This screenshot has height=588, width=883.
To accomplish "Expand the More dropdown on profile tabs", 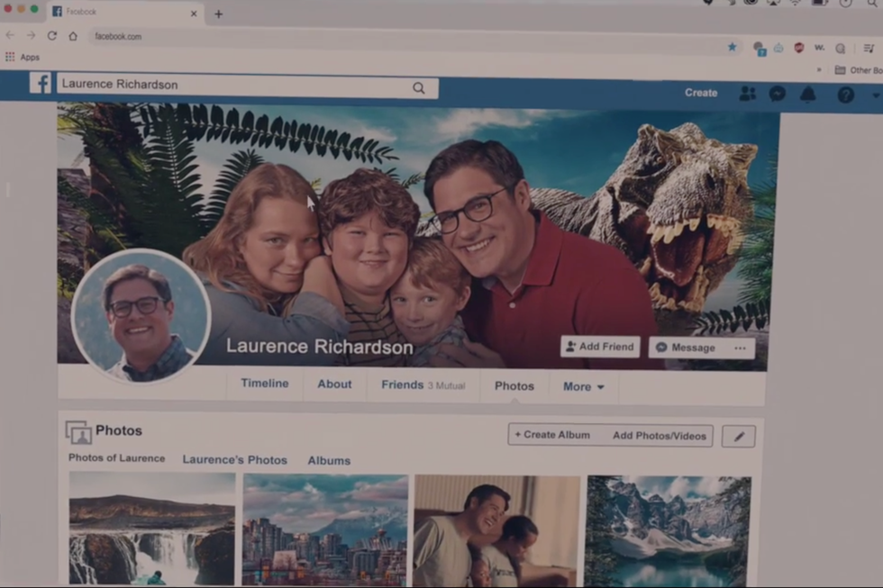I will click(584, 386).
